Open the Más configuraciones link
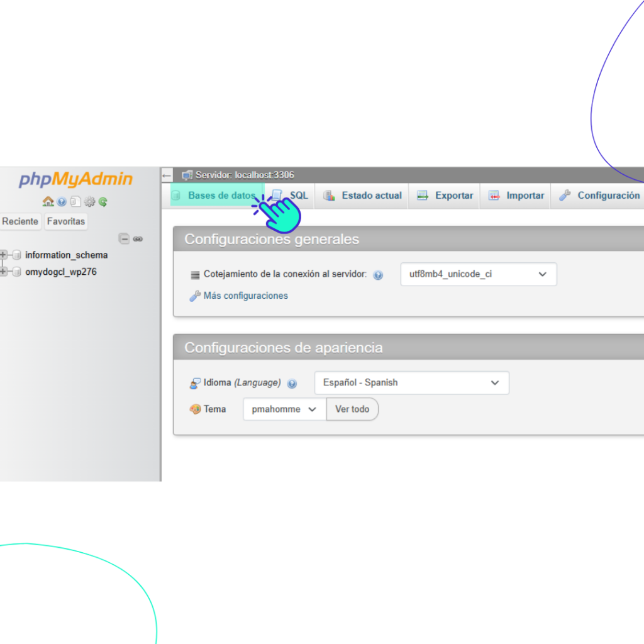The width and height of the screenshot is (644, 644). 246,296
